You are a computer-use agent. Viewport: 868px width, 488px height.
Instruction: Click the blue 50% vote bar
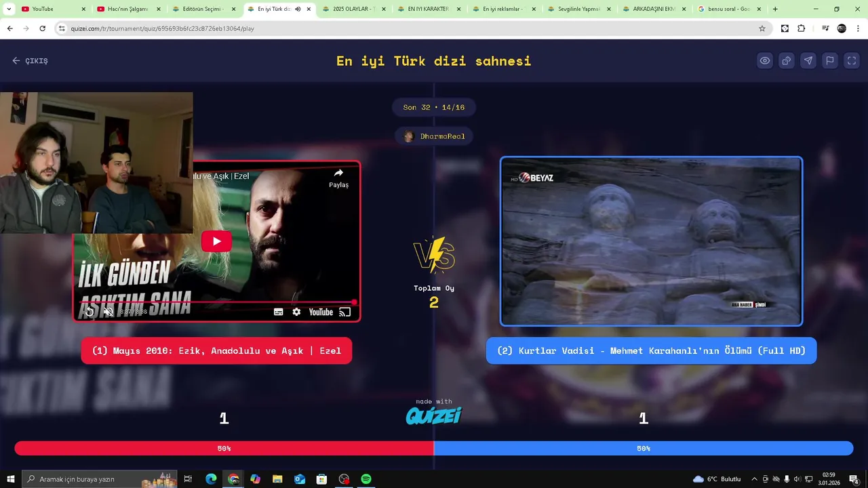point(644,448)
